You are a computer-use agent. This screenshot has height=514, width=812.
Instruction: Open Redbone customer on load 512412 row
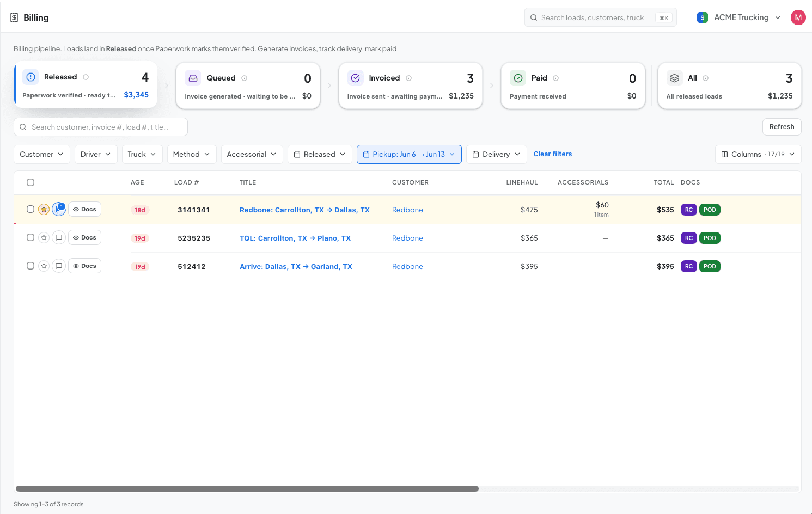click(407, 266)
